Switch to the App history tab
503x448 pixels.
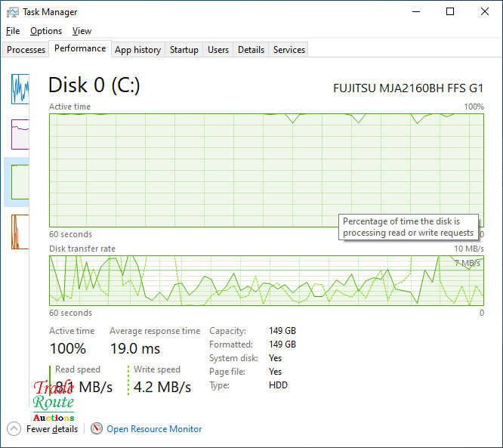137,50
